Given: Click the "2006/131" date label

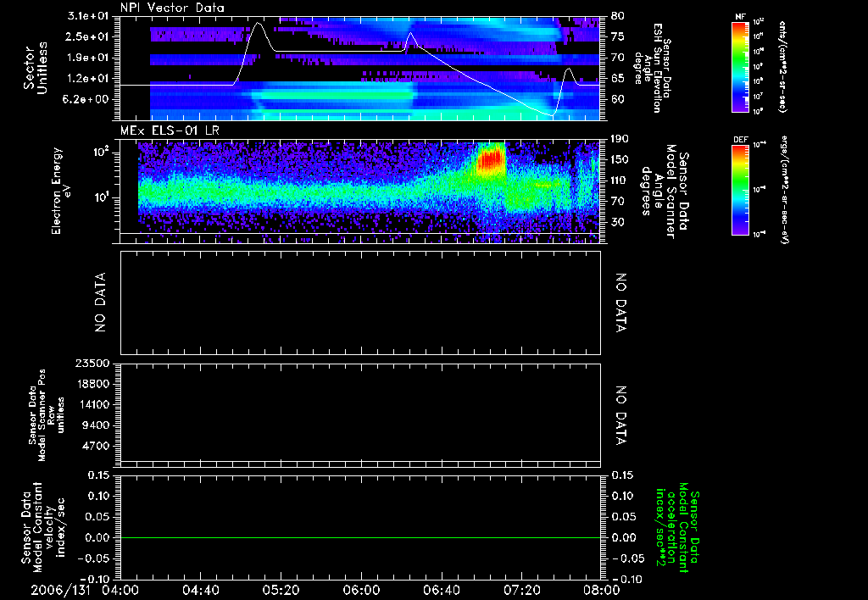Looking at the screenshot, I should pyautogui.click(x=60, y=590).
